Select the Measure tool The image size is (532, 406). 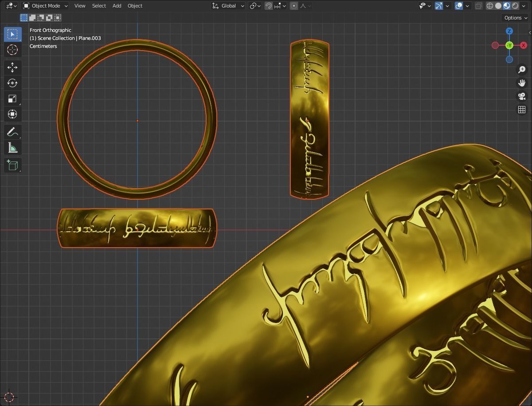[x=12, y=147]
